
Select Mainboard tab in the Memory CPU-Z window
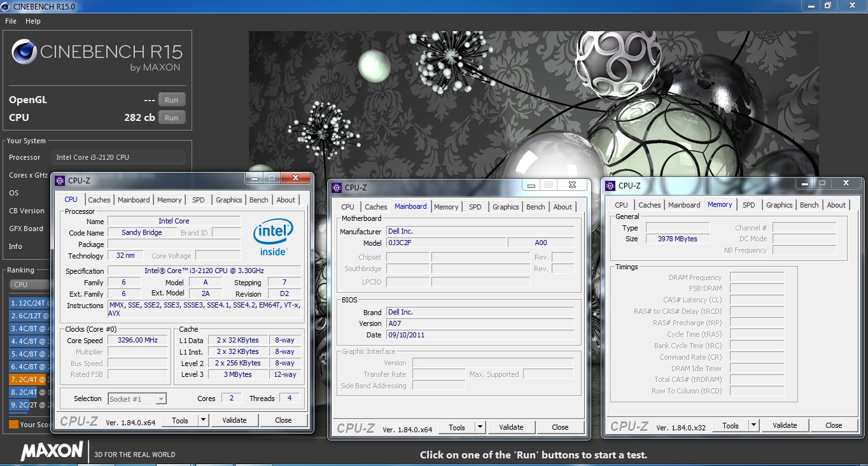click(x=684, y=205)
